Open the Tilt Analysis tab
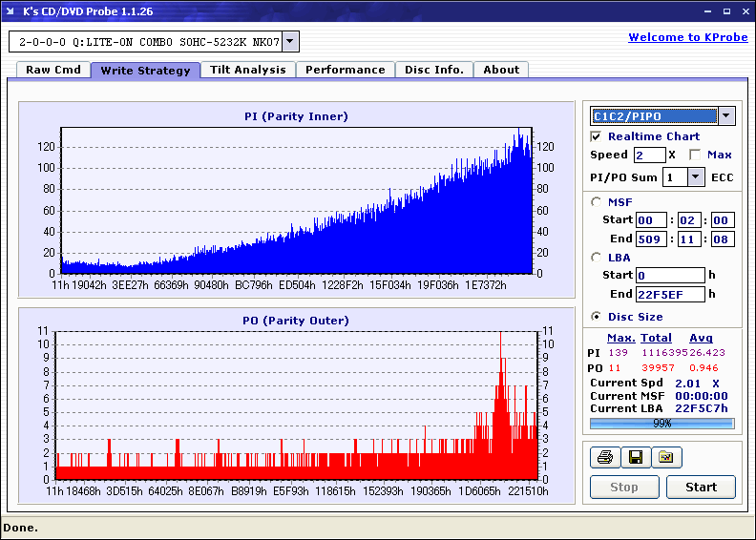756x540 pixels. coord(248,70)
